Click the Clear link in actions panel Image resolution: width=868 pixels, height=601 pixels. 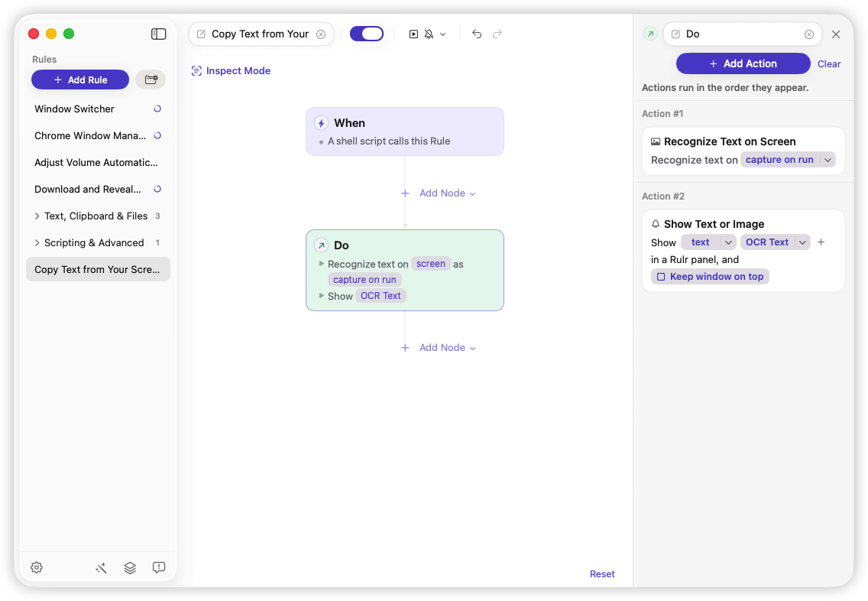(x=829, y=63)
